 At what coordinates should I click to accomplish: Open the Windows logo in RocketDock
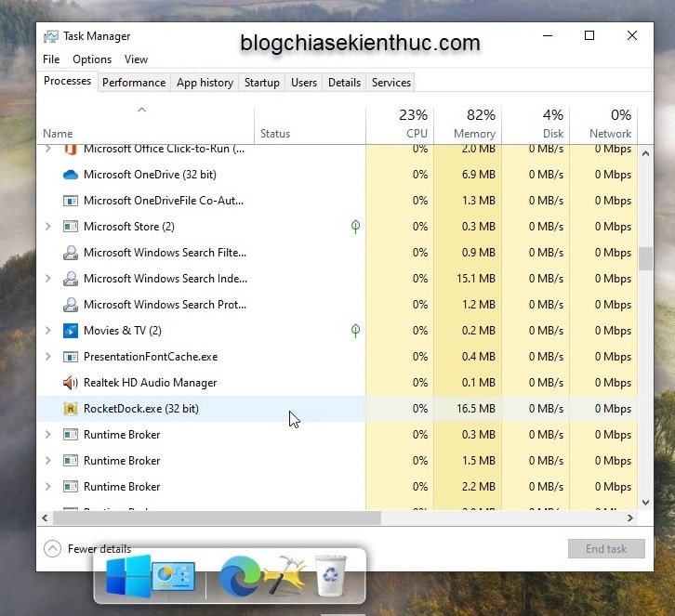click(128, 576)
